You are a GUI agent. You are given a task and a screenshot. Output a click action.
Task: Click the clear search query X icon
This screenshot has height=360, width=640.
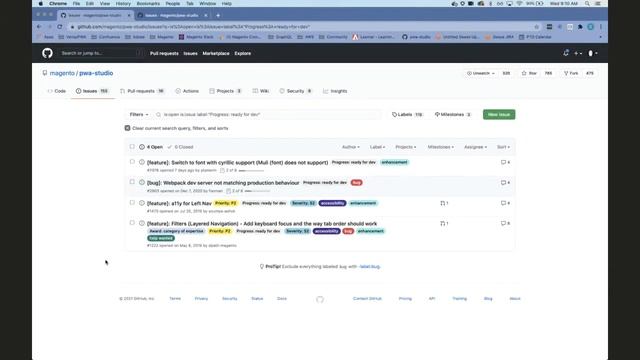[x=127, y=128]
